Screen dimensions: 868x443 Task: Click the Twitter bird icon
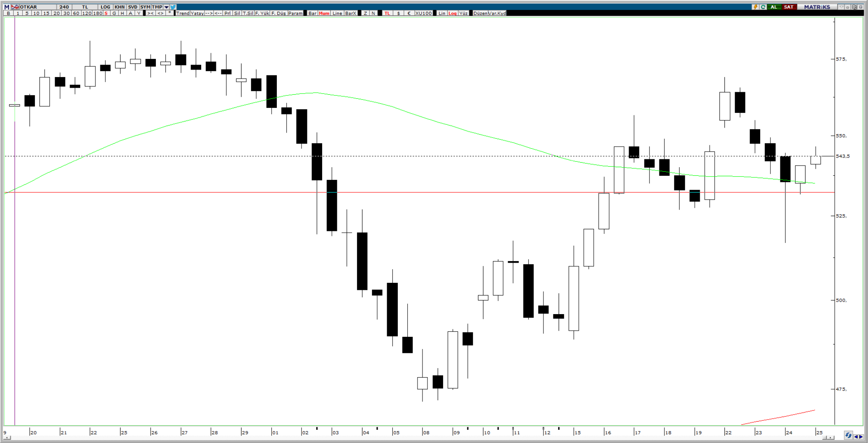tap(173, 7)
